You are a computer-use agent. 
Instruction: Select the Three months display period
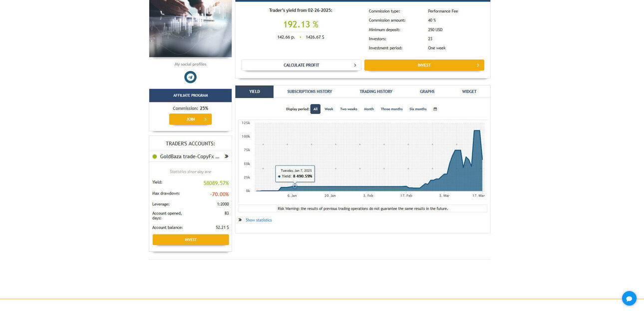pyautogui.click(x=391, y=109)
